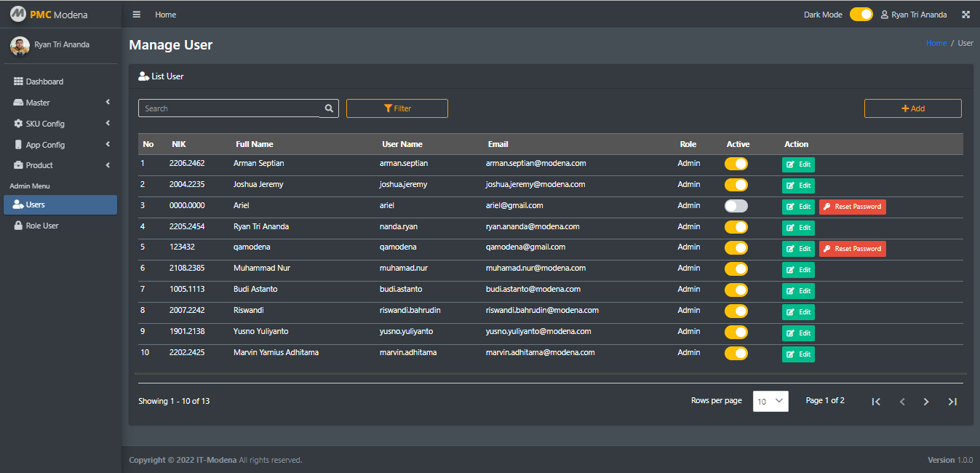The width and height of the screenshot is (980, 473).
Task: Toggle Active switch for Riswandi
Action: click(736, 311)
